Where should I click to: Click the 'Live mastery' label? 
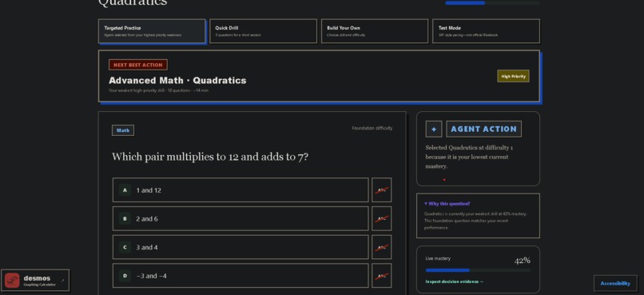(x=438, y=258)
